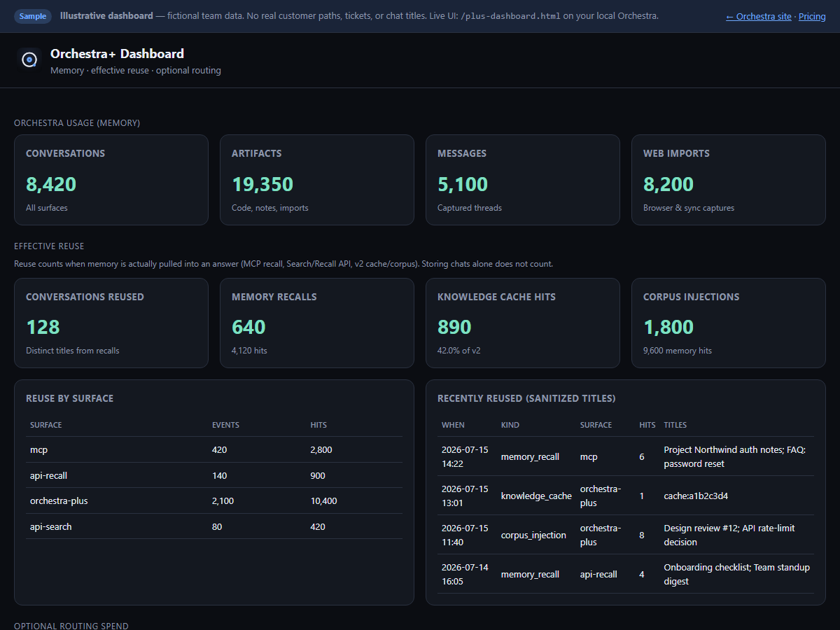840x630 pixels.
Task: Click the Optional Routing Spend heading
Action: pos(71,625)
